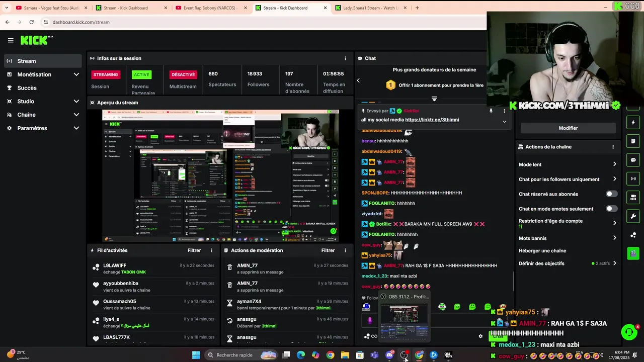This screenshot has width=644, height=362.
Task: Open the hamburger menu next to Kick logo
Action: click(11, 40)
